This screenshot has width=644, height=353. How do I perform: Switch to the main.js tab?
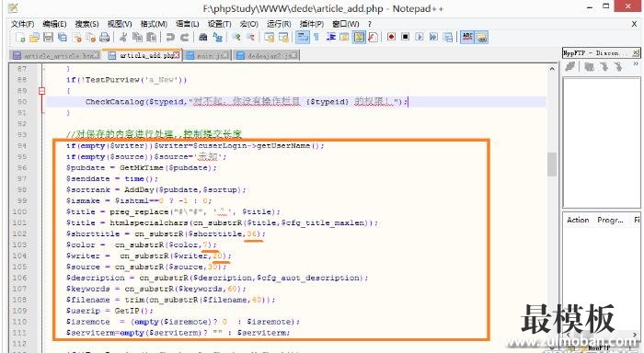coord(207,55)
